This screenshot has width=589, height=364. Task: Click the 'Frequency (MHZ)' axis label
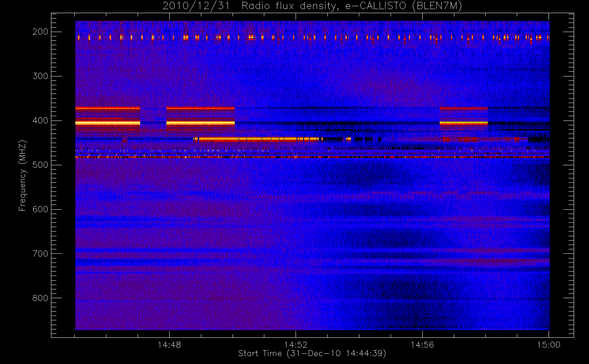point(23,175)
